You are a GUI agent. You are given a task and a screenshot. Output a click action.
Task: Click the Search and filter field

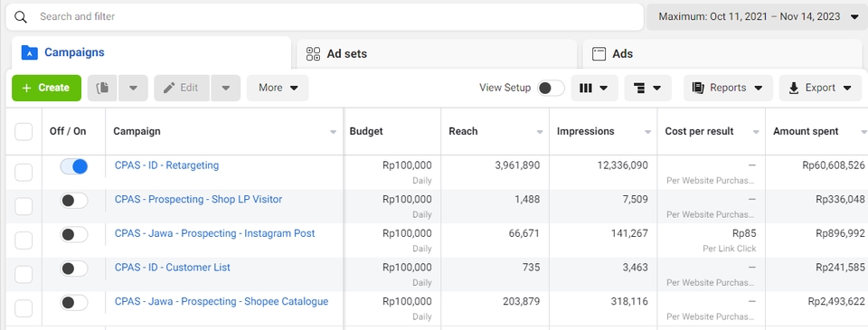coord(325,17)
